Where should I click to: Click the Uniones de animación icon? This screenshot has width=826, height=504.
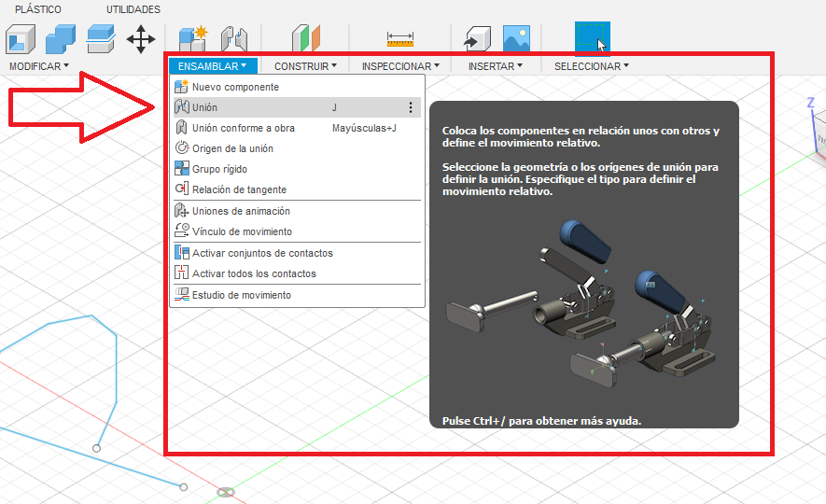181,211
